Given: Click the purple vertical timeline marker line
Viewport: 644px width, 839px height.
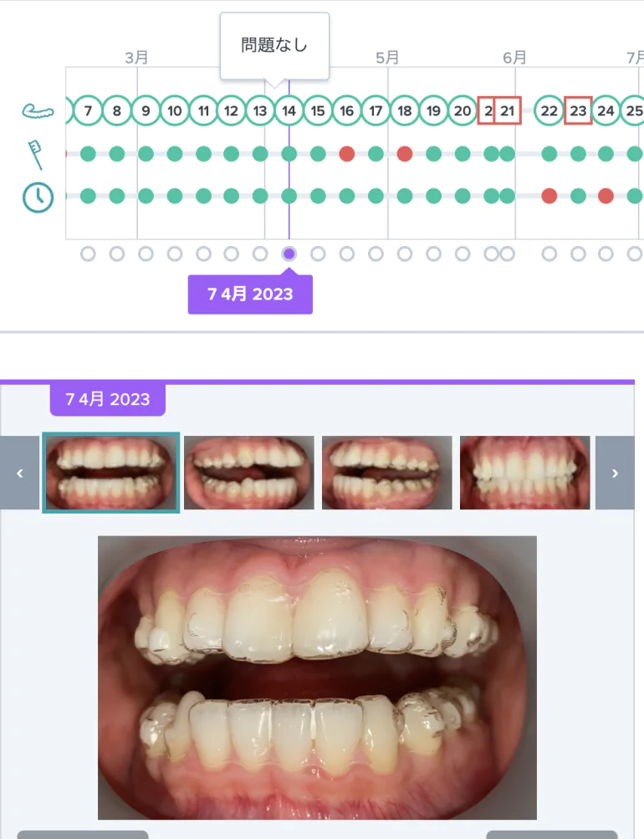Looking at the screenshot, I should point(289,161).
